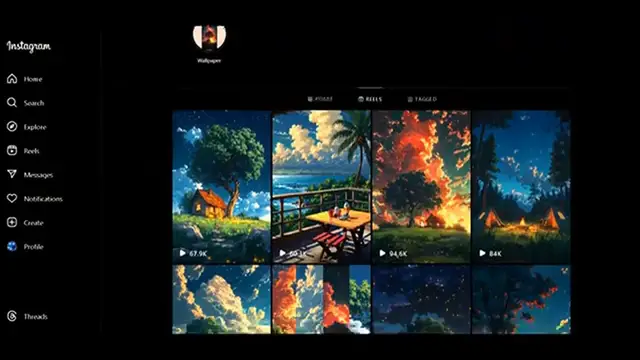Click the Threads text link
The width and height of the screenshot is (640, 360).
pos(36,317)
